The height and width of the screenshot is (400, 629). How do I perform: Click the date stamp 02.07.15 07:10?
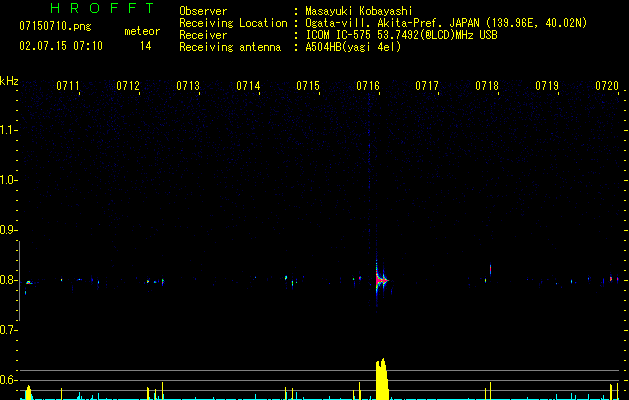coord(61,46)
